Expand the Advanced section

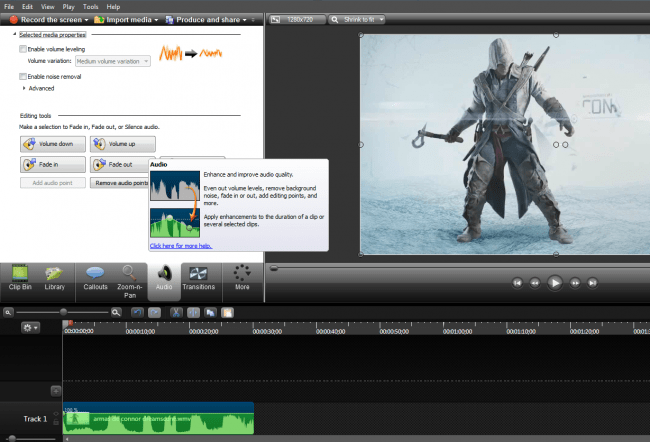(x=24, y=88)
